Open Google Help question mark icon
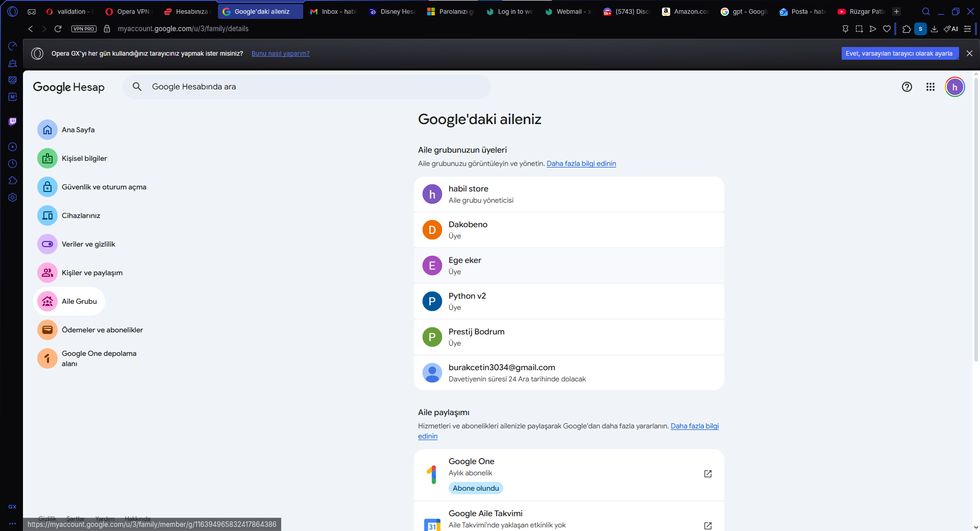The height and width of the screenshot is (531, 980). point(906,87)
